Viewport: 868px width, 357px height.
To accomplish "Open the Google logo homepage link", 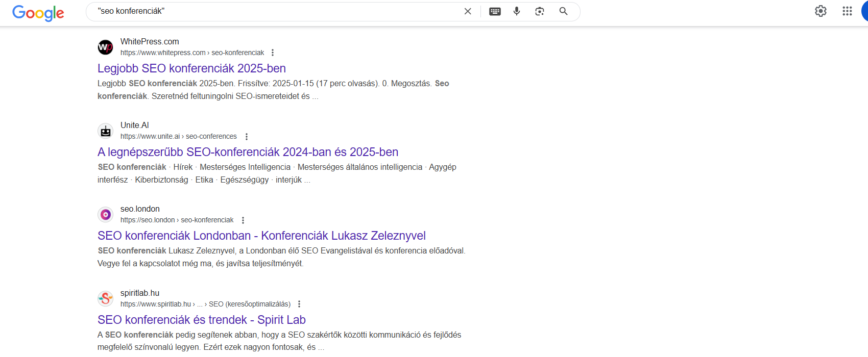I will tap(38, 13).
